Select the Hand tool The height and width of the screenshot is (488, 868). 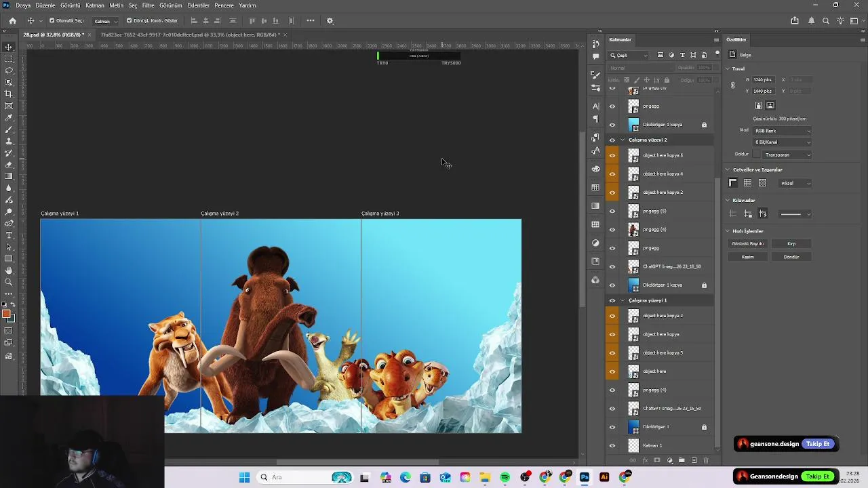(x=9, y=270)
